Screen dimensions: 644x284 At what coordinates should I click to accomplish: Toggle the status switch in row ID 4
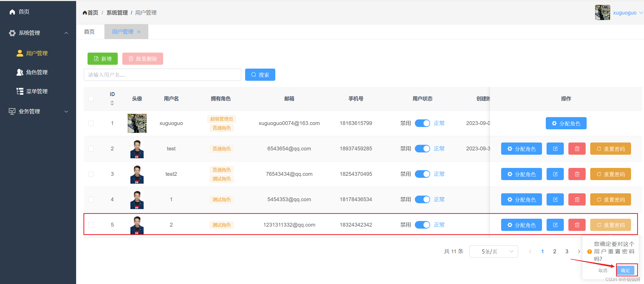pyautogui.click(x=422, y=199)
